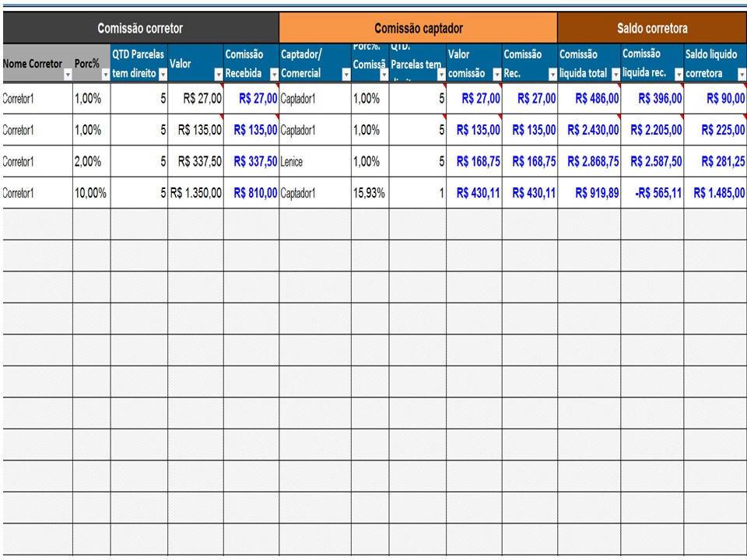Select the R$ 2.868,75 liquida total cell
Image resolution: width=747 pixels, height=560 pixels.
(589, 162)
